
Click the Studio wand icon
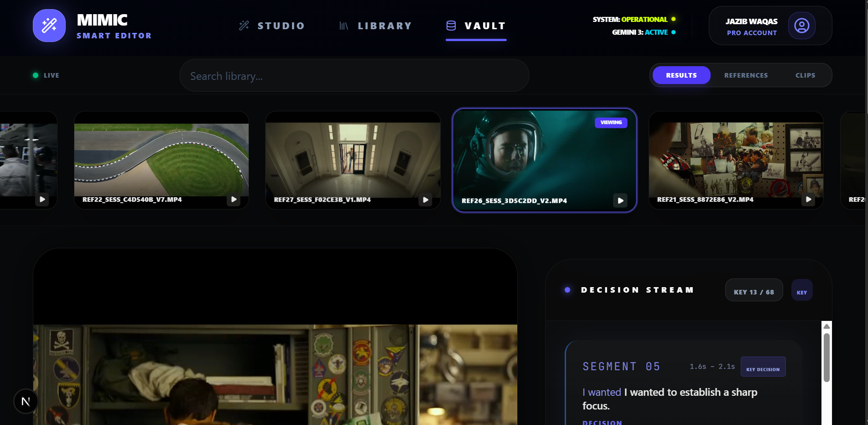pyautogui.click(x=244, y=26)
